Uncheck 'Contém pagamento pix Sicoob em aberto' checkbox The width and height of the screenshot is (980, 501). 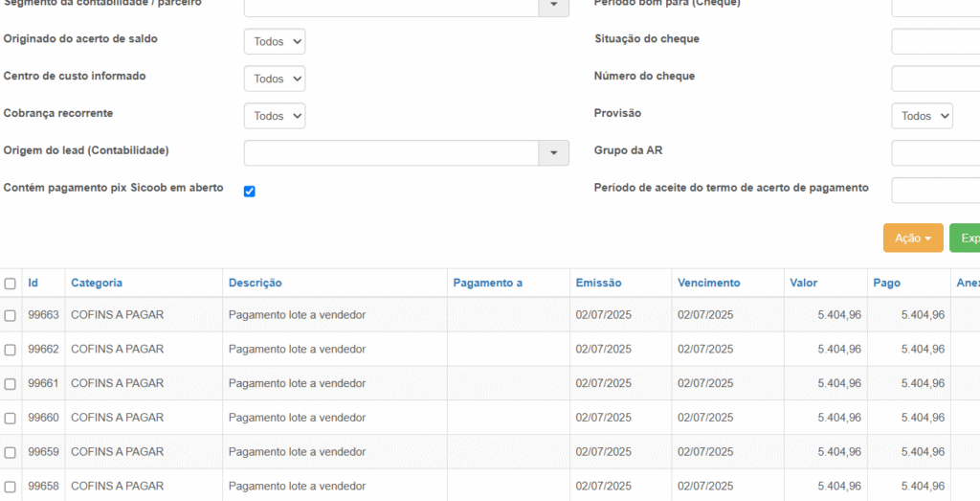250,192
